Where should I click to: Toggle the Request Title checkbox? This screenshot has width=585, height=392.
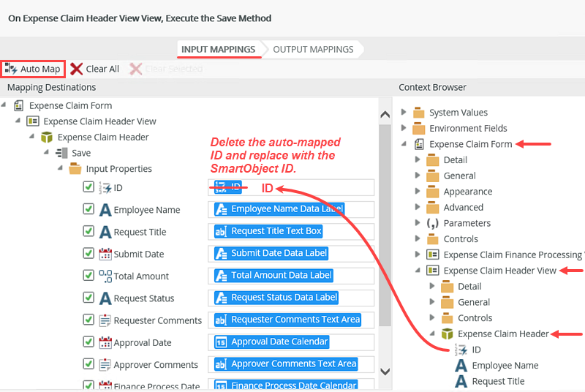tap(88, 231)
